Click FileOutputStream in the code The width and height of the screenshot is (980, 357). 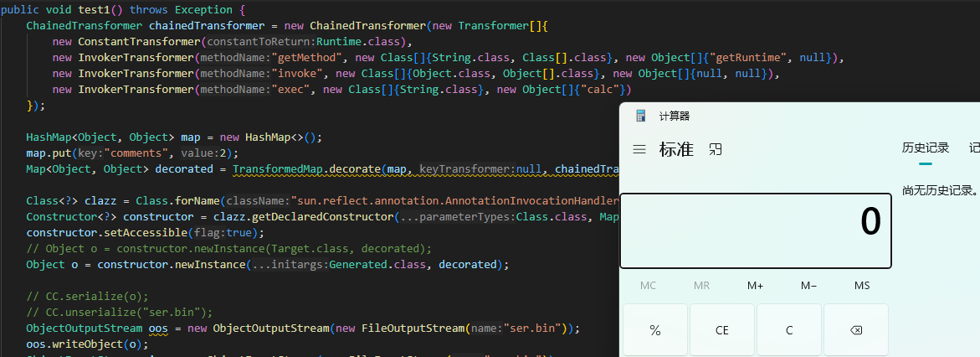click(x=413, y=329)
